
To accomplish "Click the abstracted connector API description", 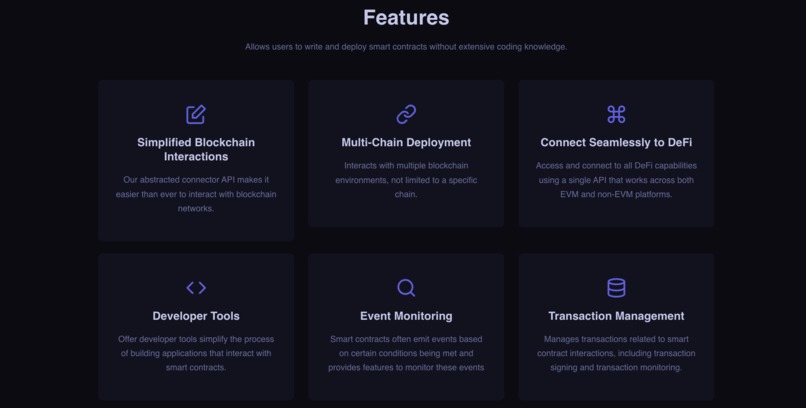I will click(196, 194).
